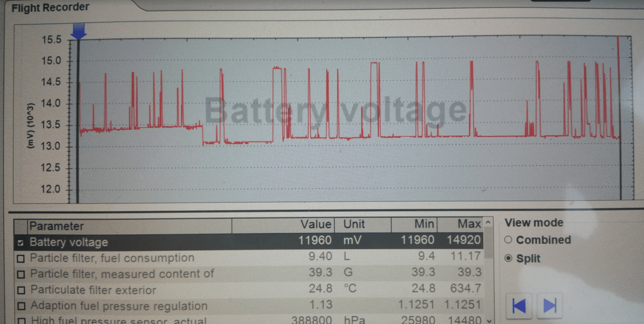This screenshot has height=324, width=644.
Task: Click the 11960 battery voltage value cell
Action: click(315, 240)
